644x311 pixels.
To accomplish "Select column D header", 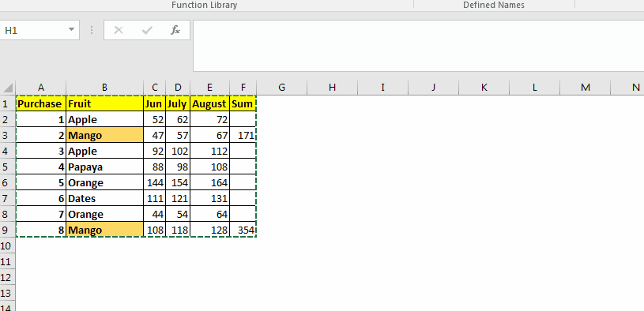I will pyautogui.click(x=178, y=88).
